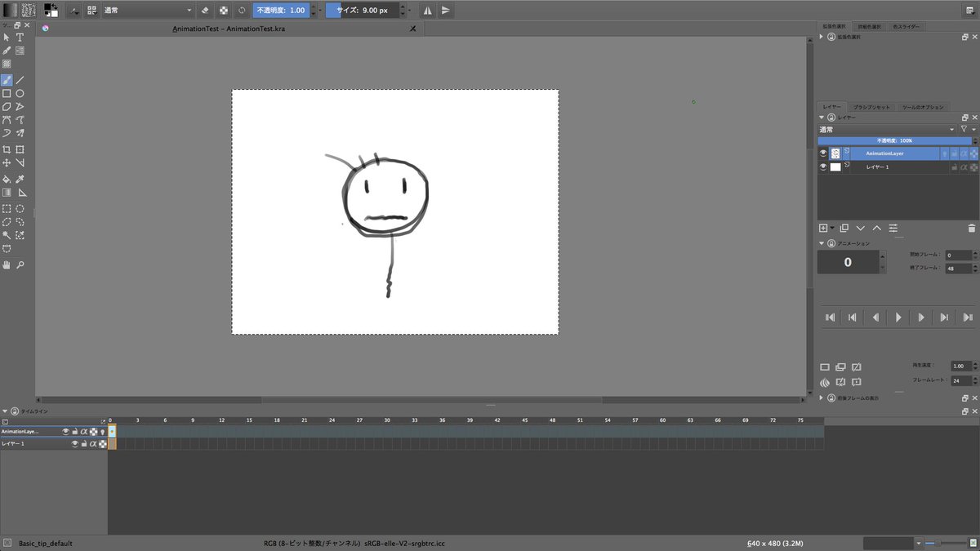Toggle onion skin bulb on AnimationLayer timeline row
Image resolution: width=980 pixels, height=551 pixels.
pos(103,431)
